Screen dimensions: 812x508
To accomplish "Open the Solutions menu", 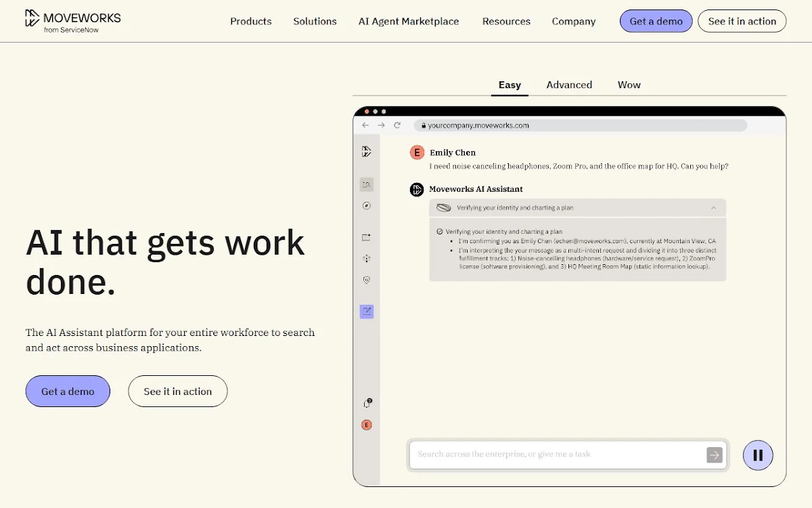I will pos(315,21).
